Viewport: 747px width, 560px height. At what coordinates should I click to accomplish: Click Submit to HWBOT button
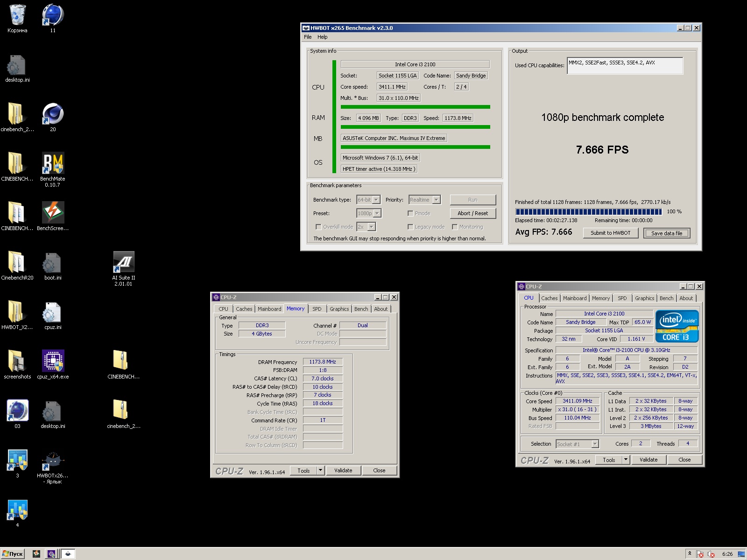(611, 233)
